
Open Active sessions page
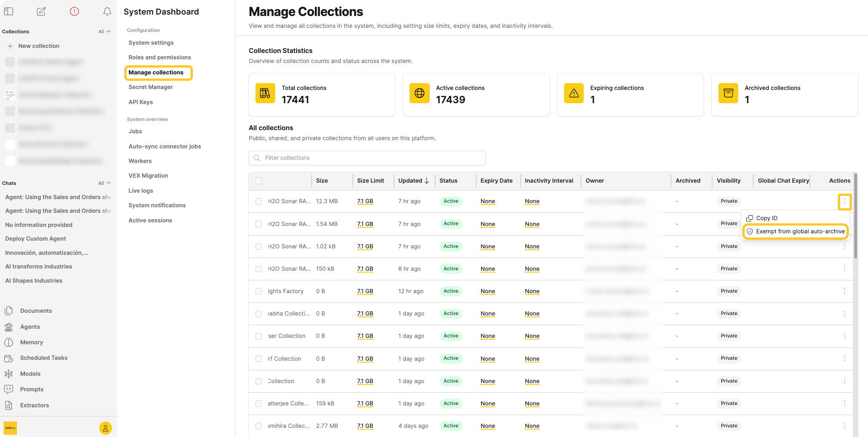point(150,221)
